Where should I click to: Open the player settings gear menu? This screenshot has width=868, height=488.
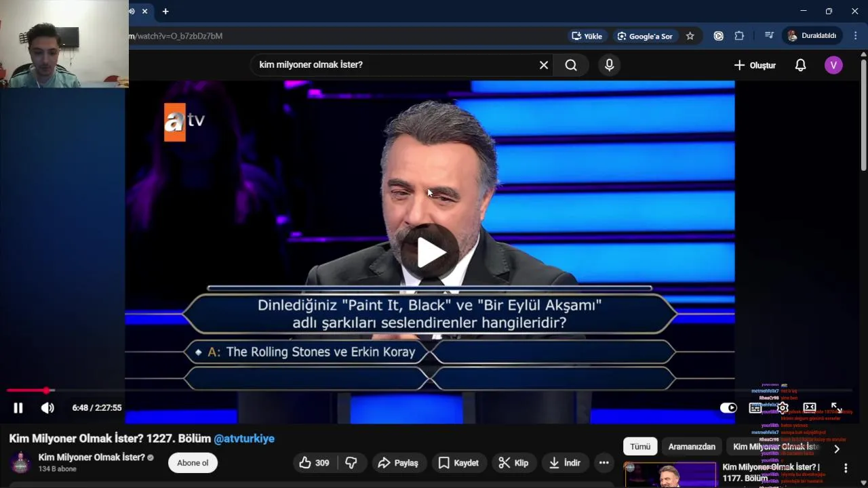click(x=783, y=408)
